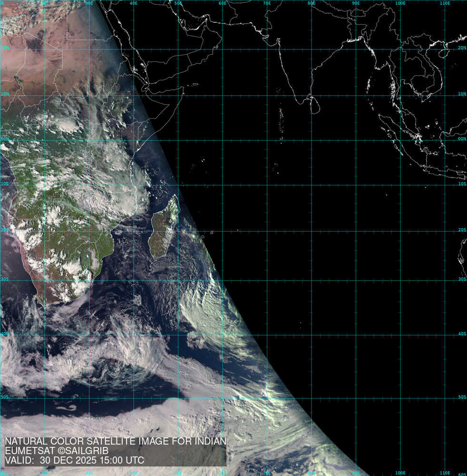Click the 80E longitude label at top
Viewport: 467px width, 476px height.
pyautogui.click(x=311, y=3)
